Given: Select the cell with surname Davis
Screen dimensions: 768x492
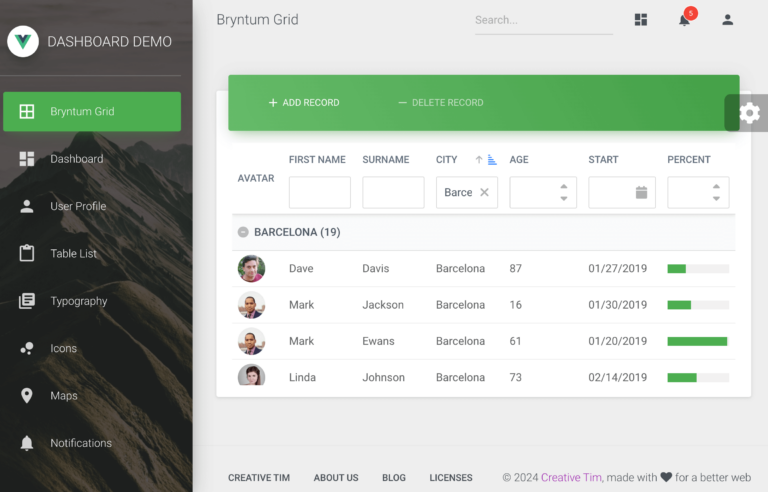Looking at the screenshot, I should click(x=376, y=269).
